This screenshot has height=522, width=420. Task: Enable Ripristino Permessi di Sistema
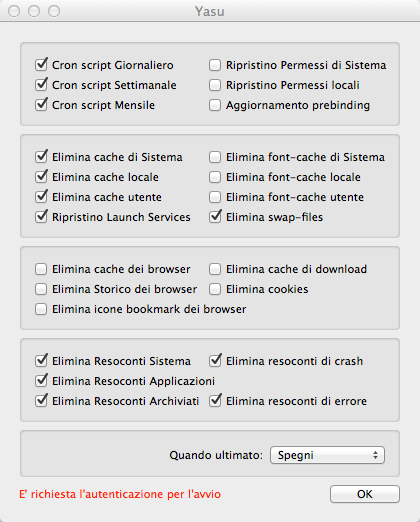pos(215,65)
